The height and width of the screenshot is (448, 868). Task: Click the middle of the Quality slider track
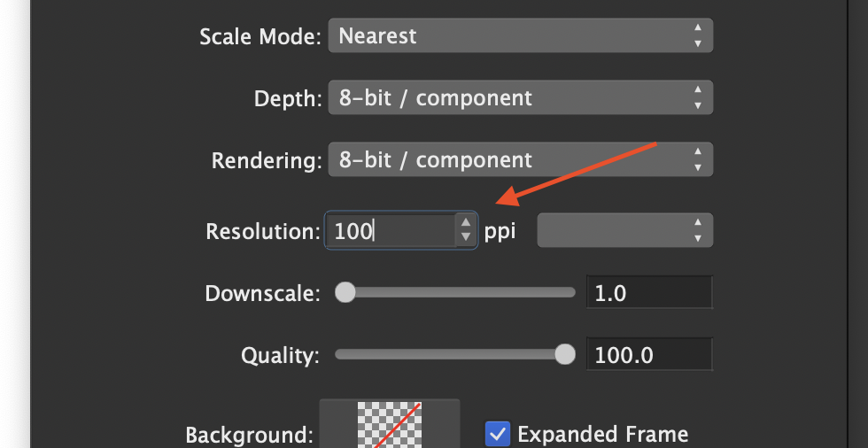pos(450,355)
